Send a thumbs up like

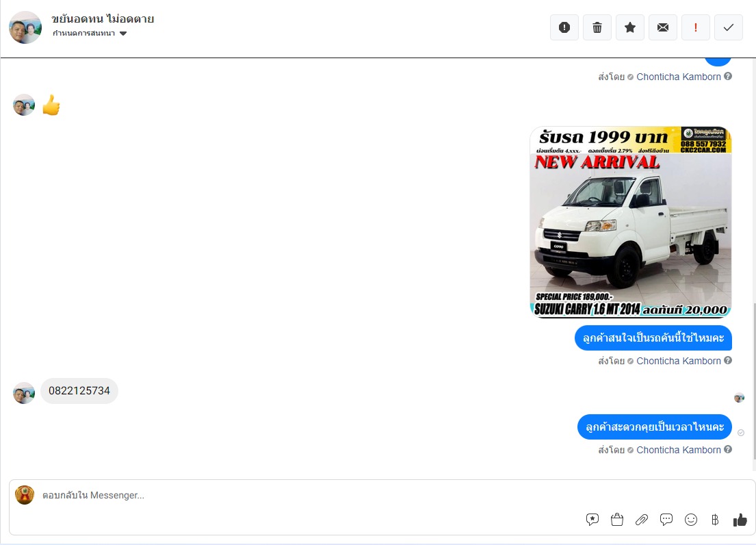point(740,520)
